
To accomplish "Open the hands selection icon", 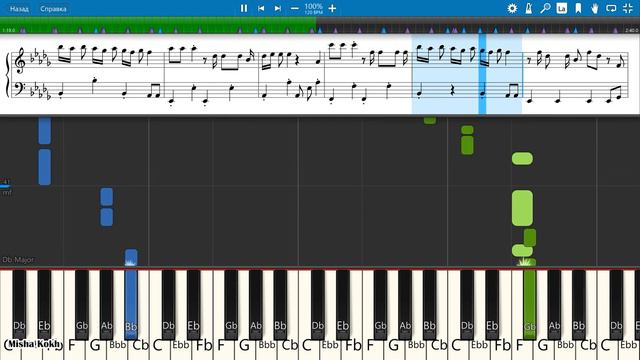I will (x=595, y=8).
